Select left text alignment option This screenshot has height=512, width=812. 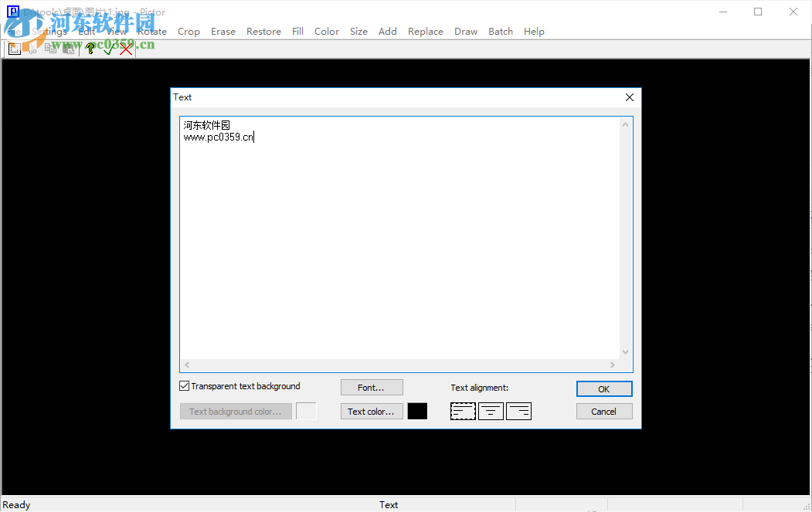(463, 411)
